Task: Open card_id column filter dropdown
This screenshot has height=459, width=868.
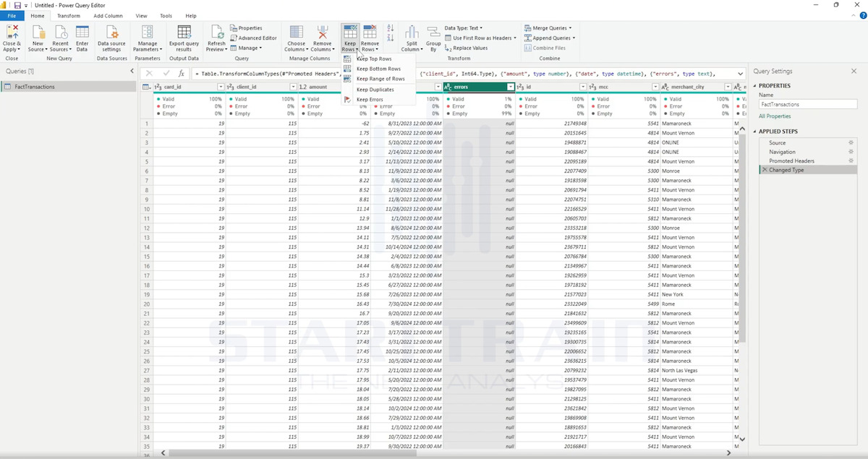Action: 220,87
